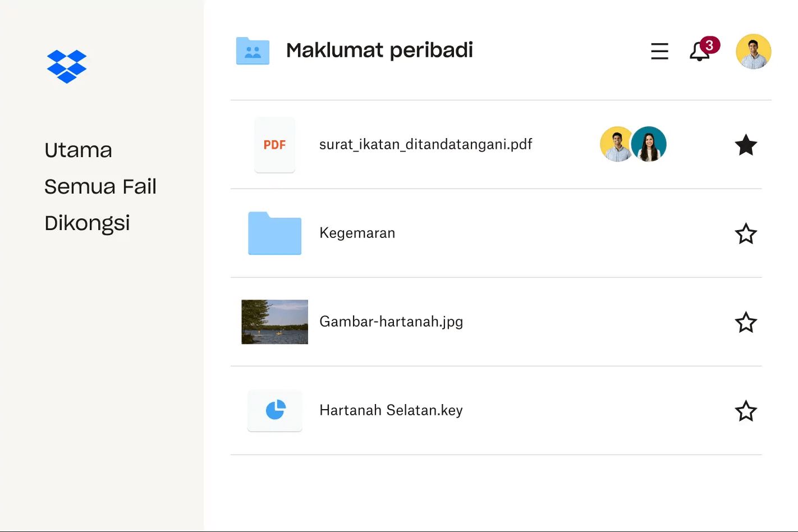Image resolution: width=798 pixels, height=532 pixels.
Task: Open notifications via the bell icon
Action: pos(698,53)
